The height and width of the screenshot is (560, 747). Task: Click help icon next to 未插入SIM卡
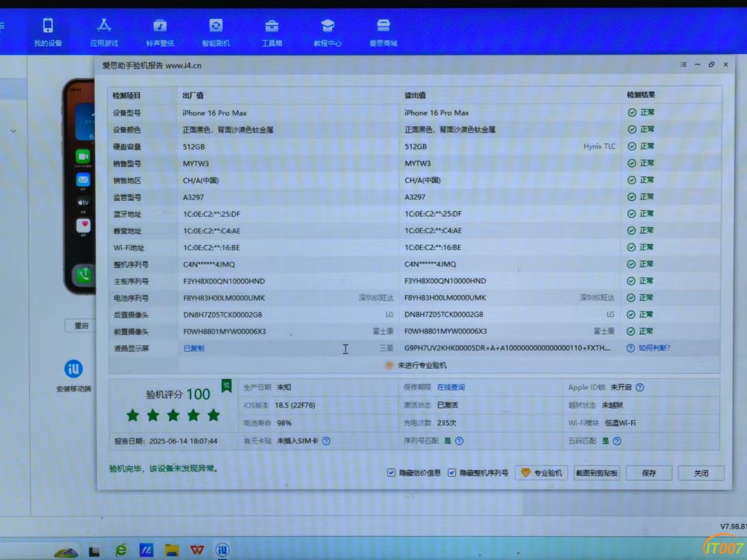[326, 441]
